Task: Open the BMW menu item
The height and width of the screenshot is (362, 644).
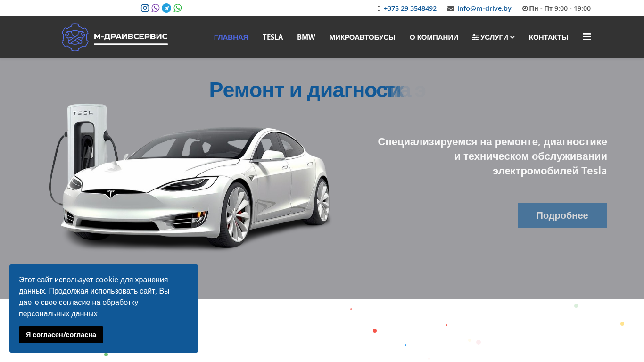Action: pos(306,37)
